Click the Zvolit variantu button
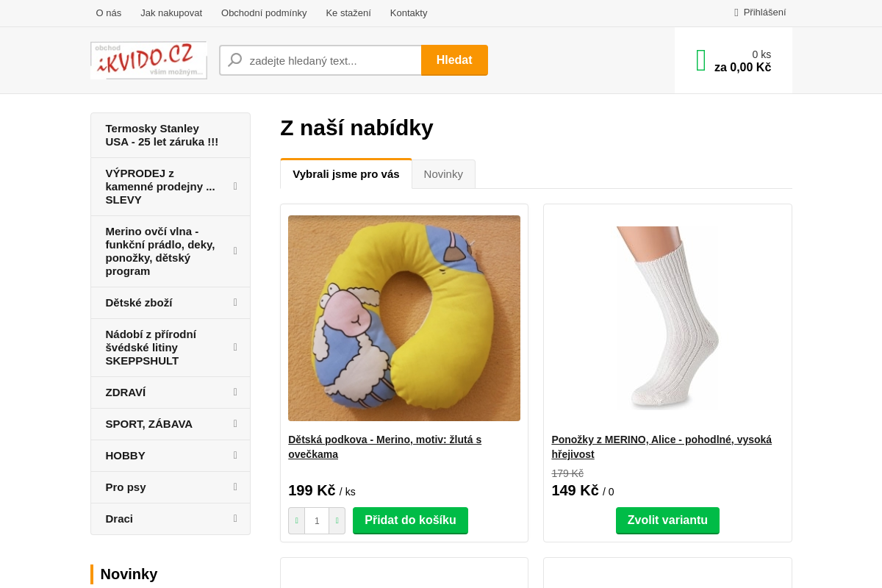Viewport: 882px width, 588px height. 667,520
